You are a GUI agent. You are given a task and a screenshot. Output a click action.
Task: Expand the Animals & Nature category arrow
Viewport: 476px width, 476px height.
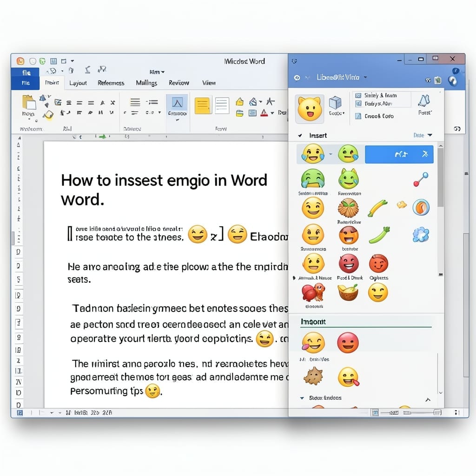point(294,278)
